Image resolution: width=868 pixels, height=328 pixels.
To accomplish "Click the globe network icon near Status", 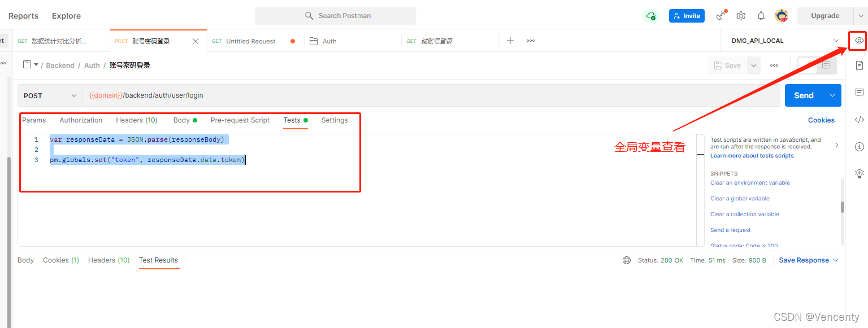I will 627,260.
